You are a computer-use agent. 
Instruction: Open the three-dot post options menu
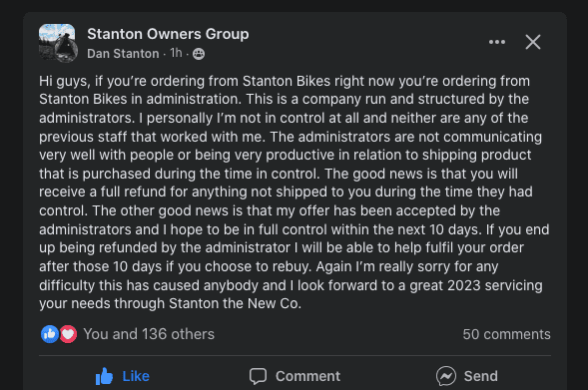(497, 42)
